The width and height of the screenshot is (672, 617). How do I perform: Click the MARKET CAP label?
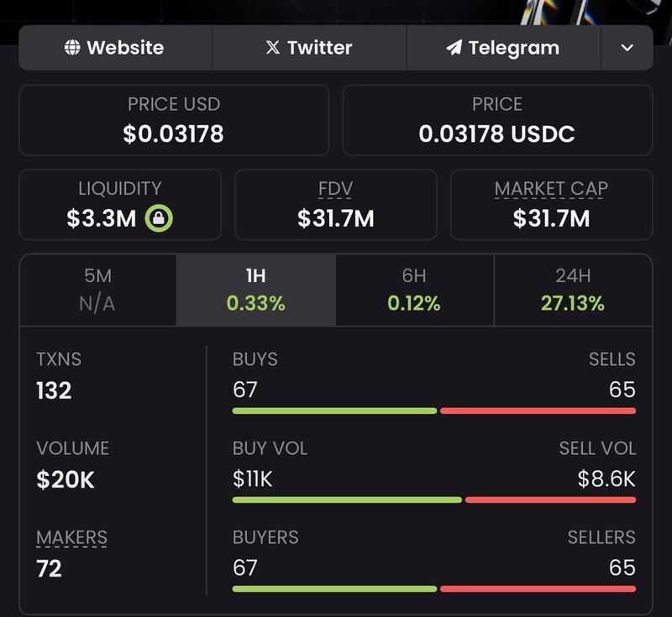point(551,189)
